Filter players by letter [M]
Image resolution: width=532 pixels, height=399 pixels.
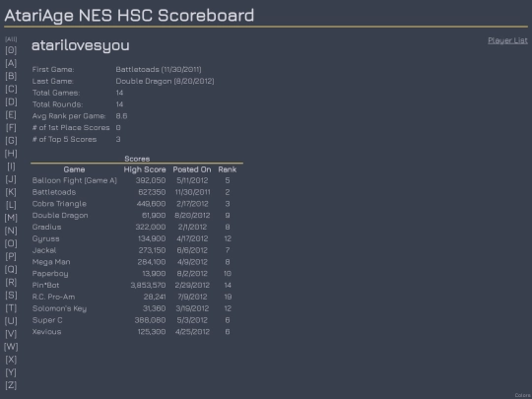click(11, 218)
